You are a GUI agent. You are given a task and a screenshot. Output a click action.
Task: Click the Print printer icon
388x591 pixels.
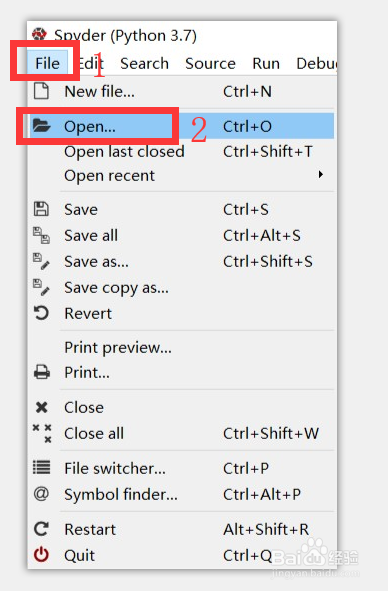[x=41, y=372]
